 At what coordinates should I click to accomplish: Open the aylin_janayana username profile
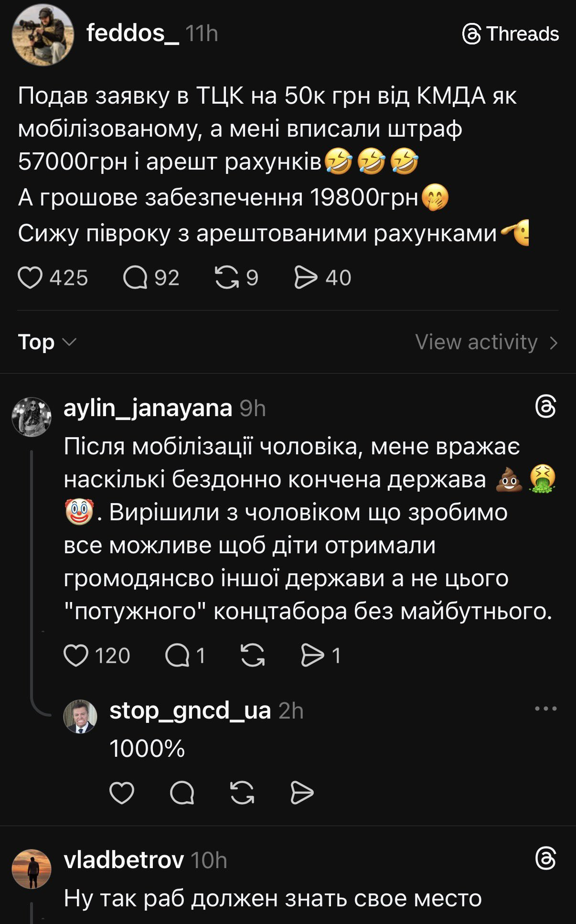(x=148, y=408)
